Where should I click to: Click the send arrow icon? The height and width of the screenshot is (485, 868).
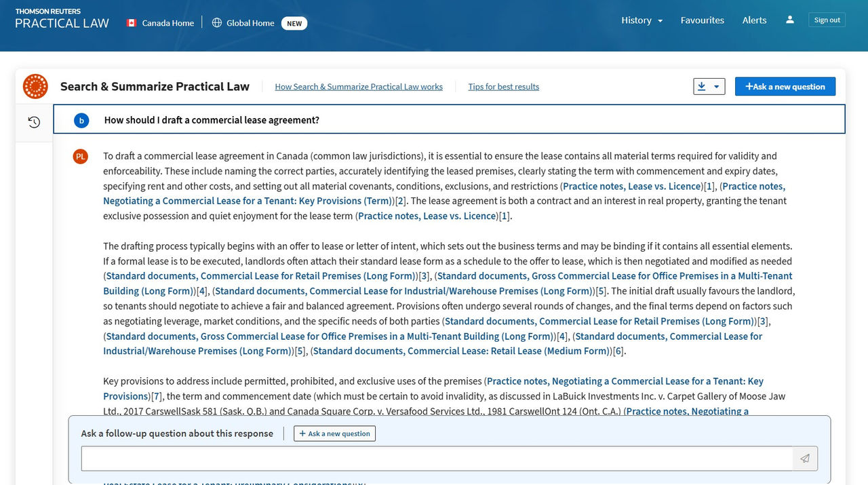point(805,459)
